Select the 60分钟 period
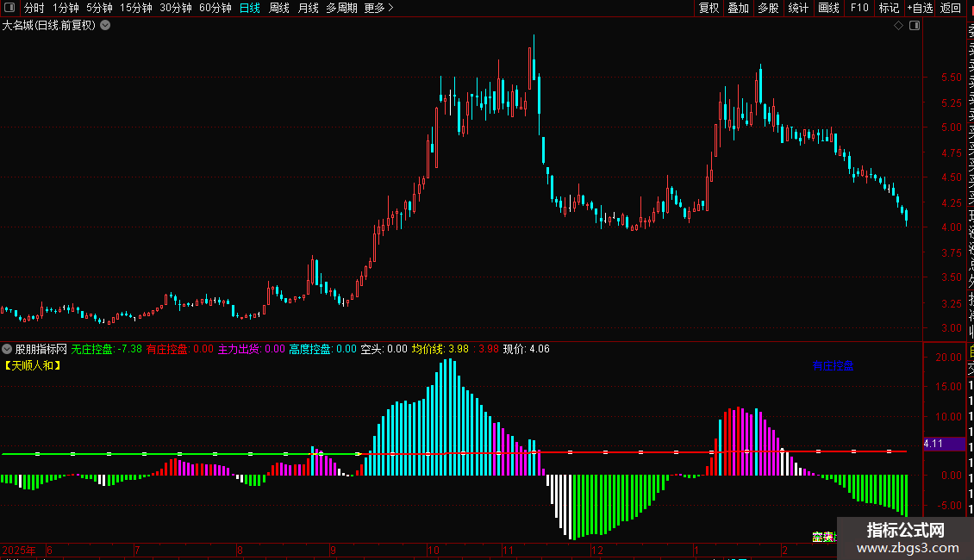Image resolution: width=974 pixels, height=560 pixels. [x=215, y=8]
